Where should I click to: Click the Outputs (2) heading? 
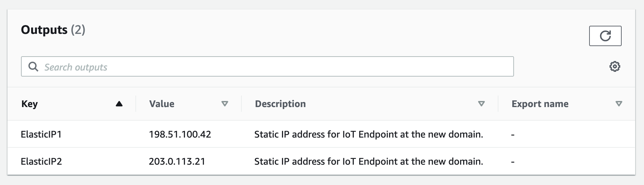click(x=53, y=30)
